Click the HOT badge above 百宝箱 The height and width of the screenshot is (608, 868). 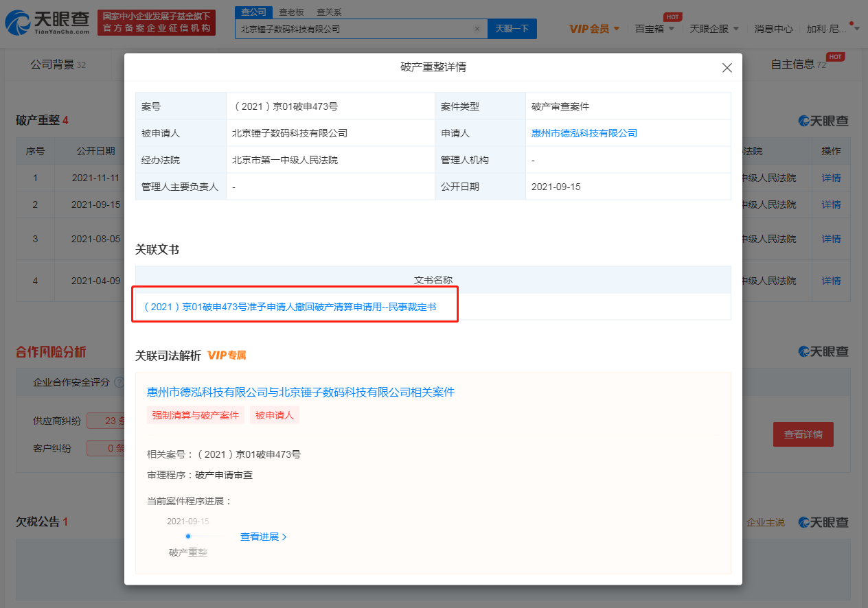[x=672, y=16]
